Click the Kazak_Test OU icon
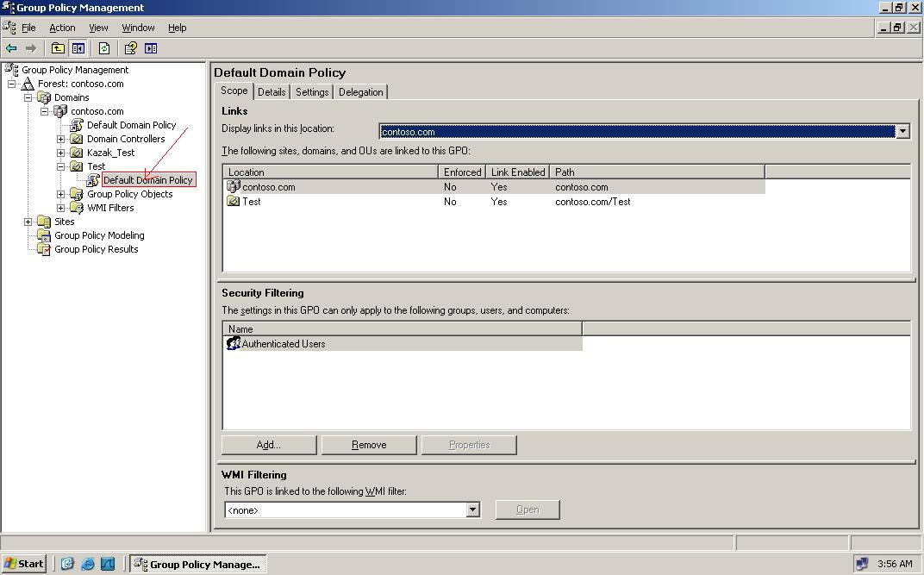The image size is (924, 575). click(x=77, y=153)
